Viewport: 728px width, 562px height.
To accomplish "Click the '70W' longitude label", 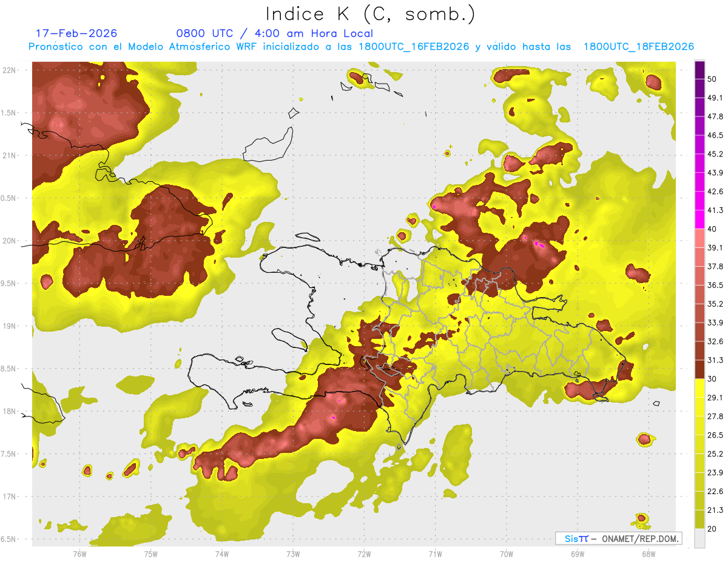I will coord(507,554).
